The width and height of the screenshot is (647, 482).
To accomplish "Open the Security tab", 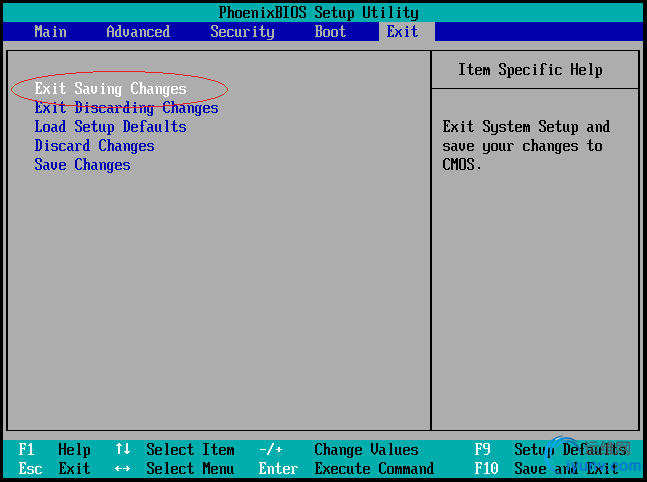I will [242, 32].
